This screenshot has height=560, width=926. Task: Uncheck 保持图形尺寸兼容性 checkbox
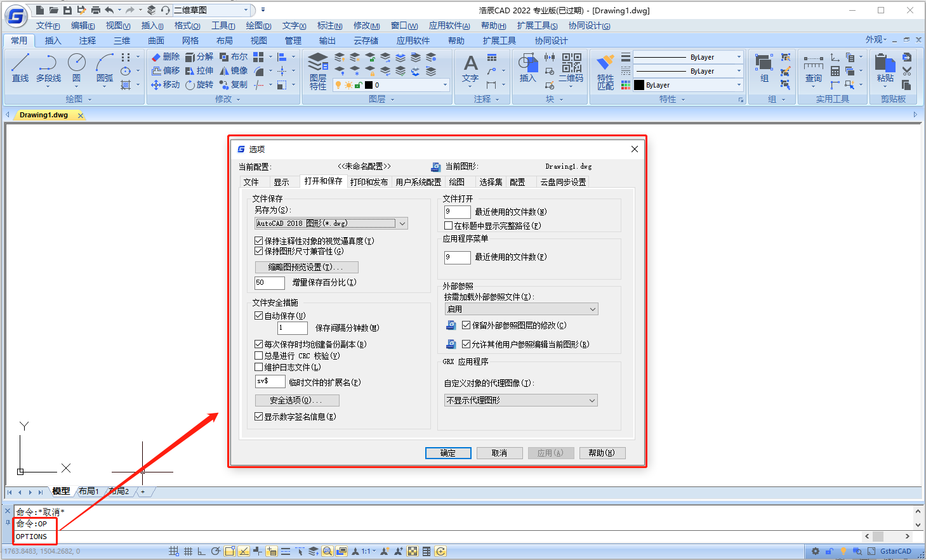coord(258,251)
